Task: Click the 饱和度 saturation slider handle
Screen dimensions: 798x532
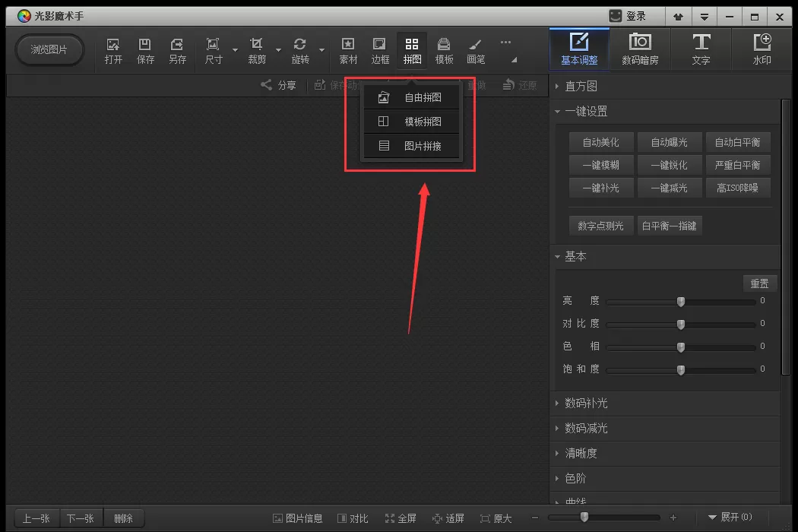Action: [681, 370]
